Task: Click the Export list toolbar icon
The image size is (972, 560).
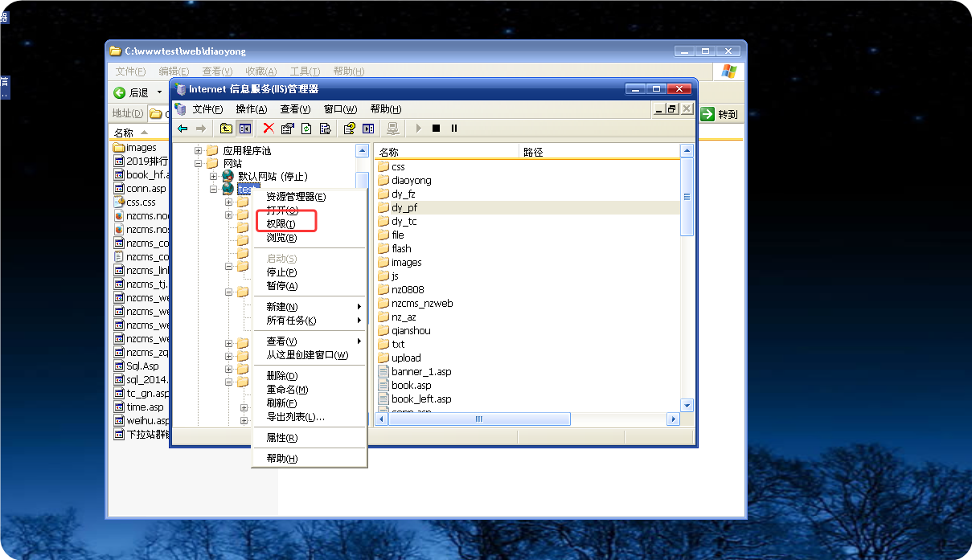Action: click(325, 129)
